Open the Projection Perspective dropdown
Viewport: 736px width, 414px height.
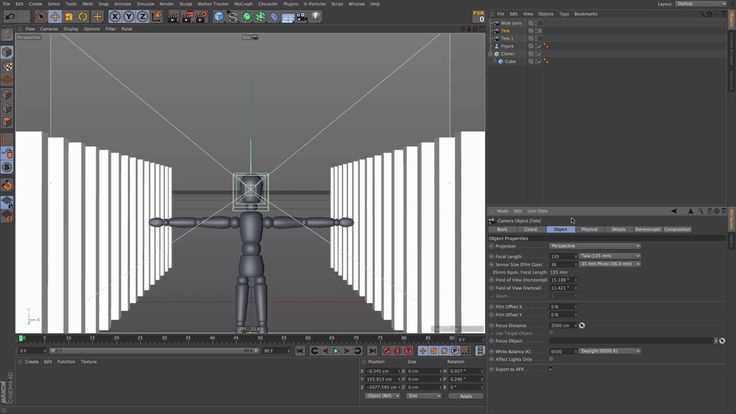click(595, 246)
